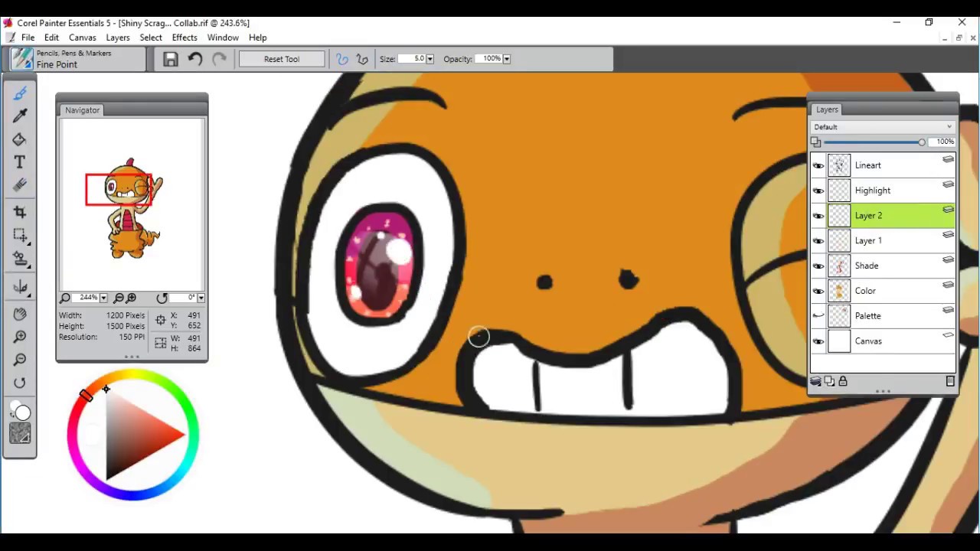Viewport: 980px width, 551px height.
Task: Select the zoom in Magnifier tool
Action: [20, 337]
